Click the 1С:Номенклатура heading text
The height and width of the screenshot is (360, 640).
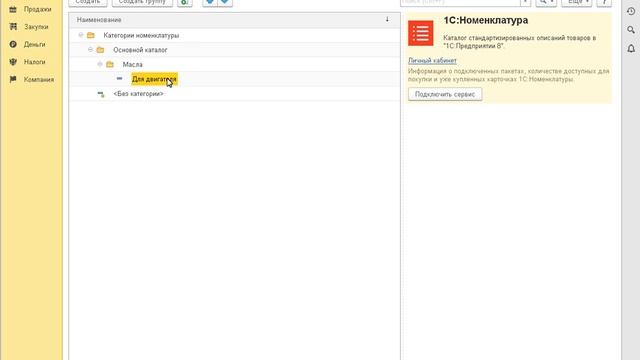[x=486, y=20]
